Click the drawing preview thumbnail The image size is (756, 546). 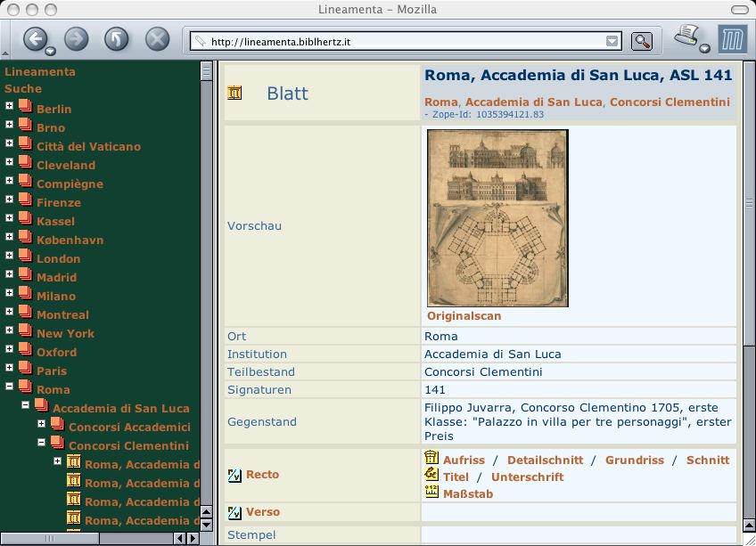tap(497, 218)
